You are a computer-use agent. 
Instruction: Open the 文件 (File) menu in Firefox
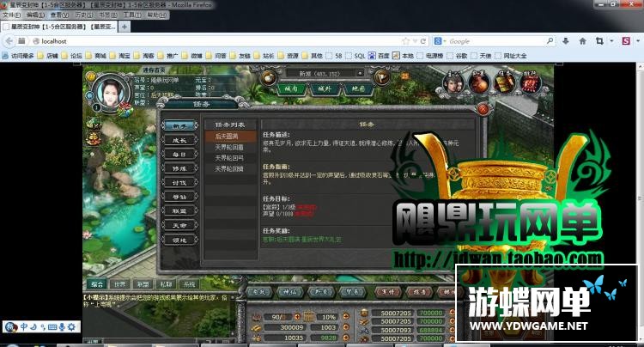pos(11,15)
